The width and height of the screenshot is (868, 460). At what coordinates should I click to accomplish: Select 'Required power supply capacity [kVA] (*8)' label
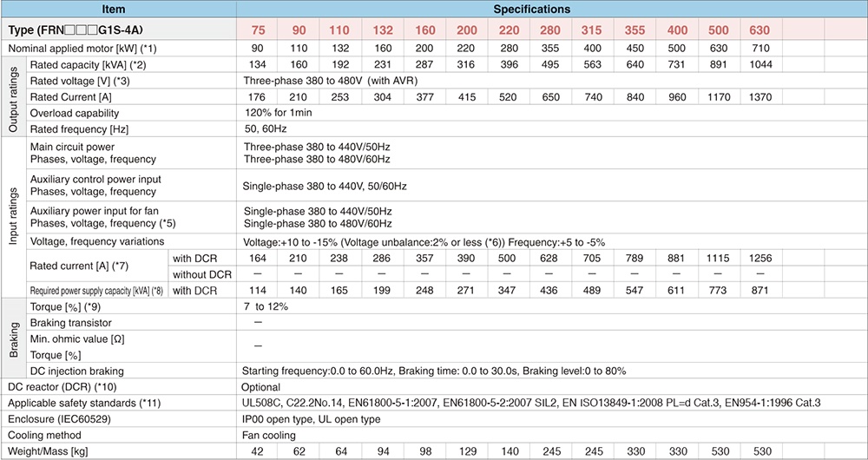tap(96, 291)
